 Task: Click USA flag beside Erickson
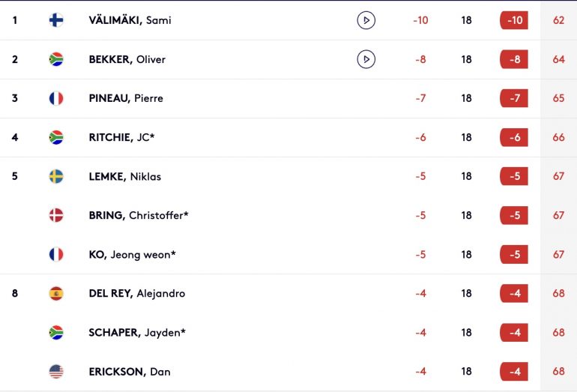(56, 371)
